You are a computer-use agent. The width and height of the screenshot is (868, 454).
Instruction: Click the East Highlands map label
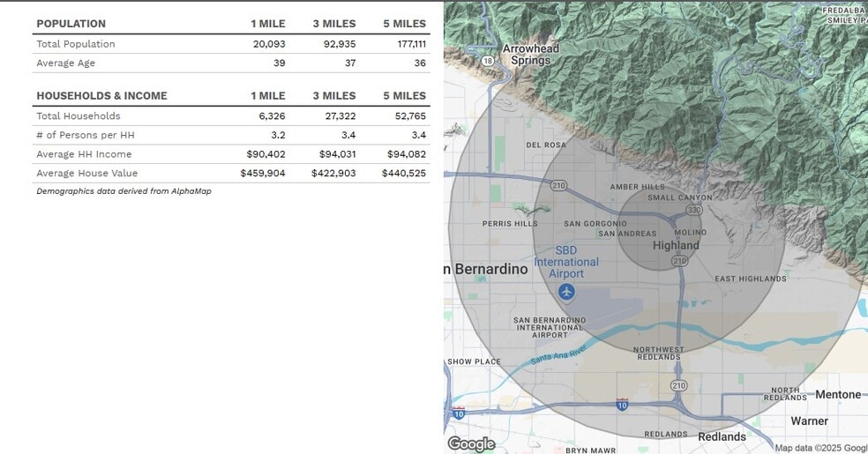coord(750,279)
